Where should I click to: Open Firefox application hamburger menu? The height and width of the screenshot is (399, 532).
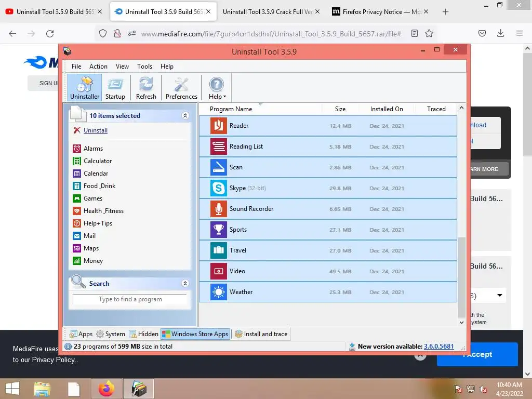(x=520, y=33)
